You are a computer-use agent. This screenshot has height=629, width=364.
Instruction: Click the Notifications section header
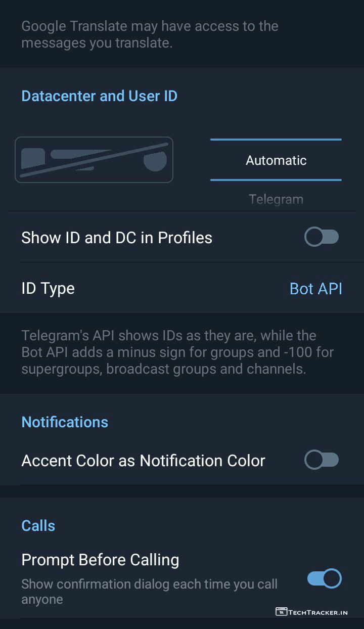(65, 422)
